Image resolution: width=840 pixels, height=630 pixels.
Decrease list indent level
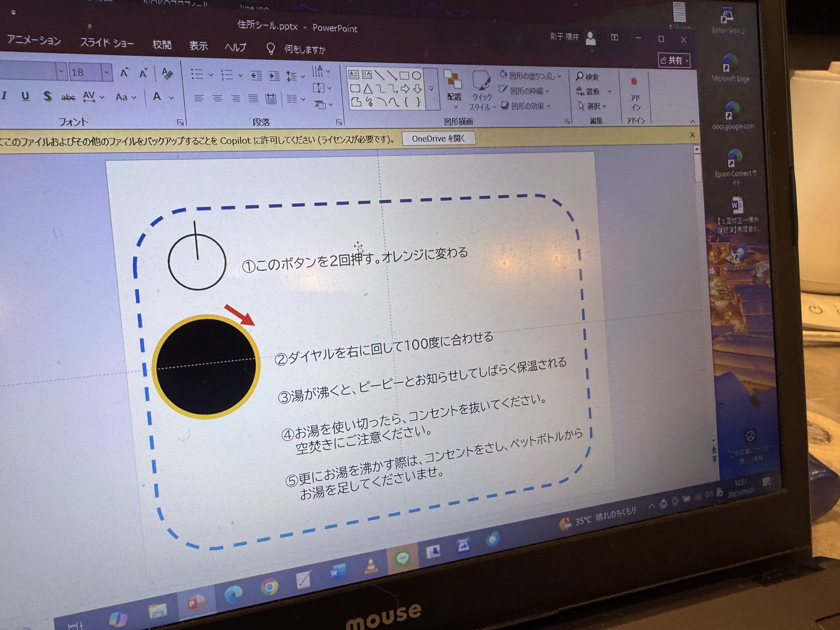coord(256,75)
